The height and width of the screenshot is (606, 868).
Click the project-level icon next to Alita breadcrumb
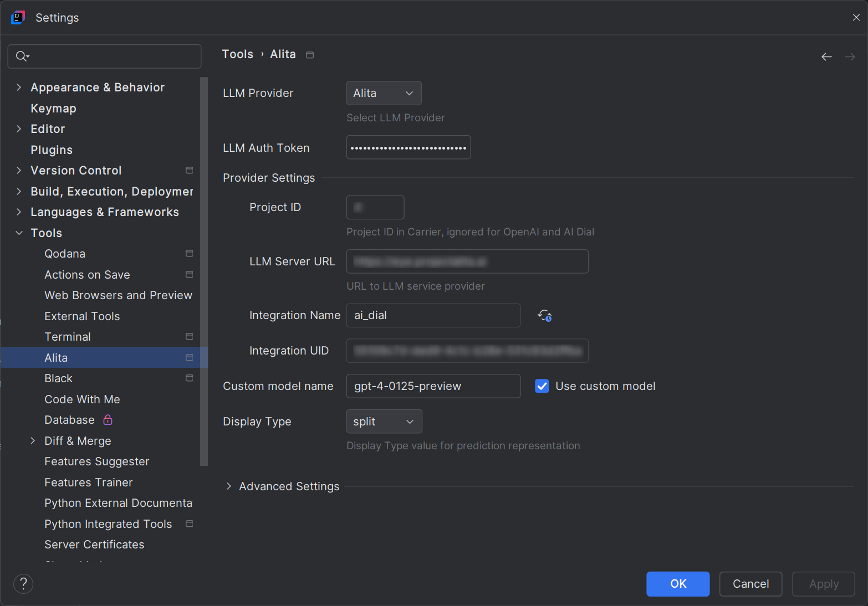click(x=310, y=55)
